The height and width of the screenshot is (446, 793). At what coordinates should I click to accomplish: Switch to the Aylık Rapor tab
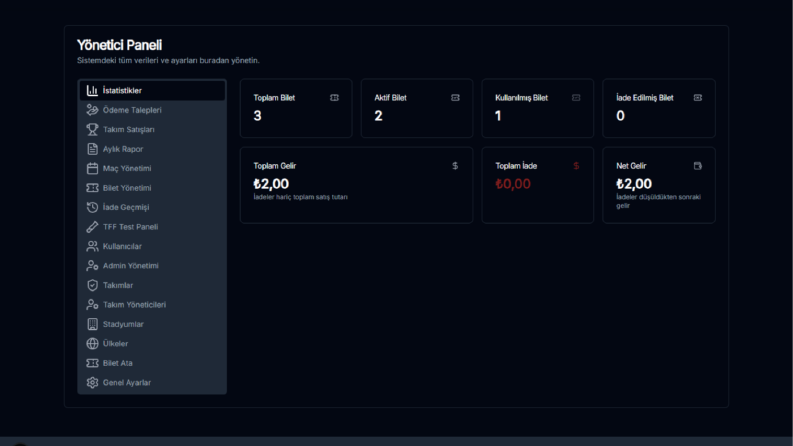click(152, 149)
